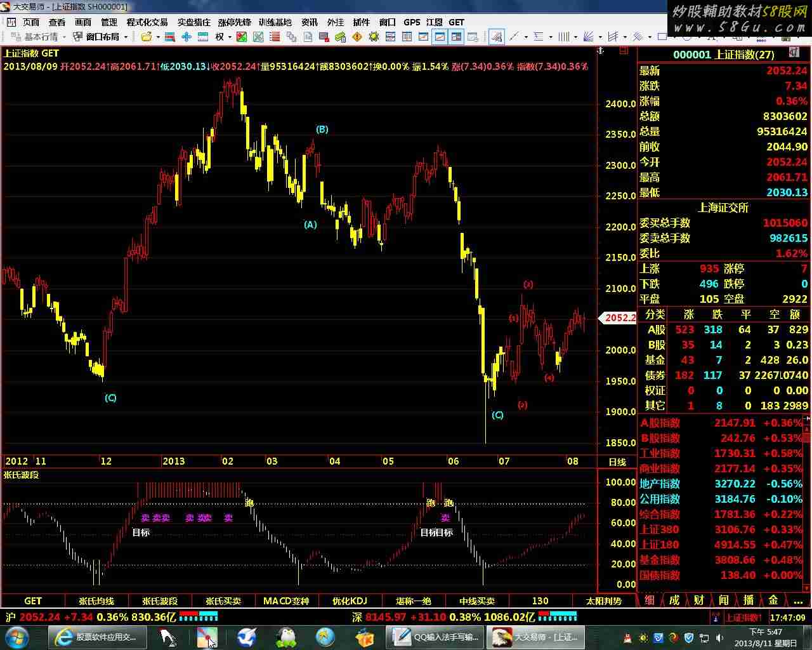The height and width of the screenshot is (650, 812).
Task: Open QQ输入法手写 taskbar item
Action: coord(435,637)
